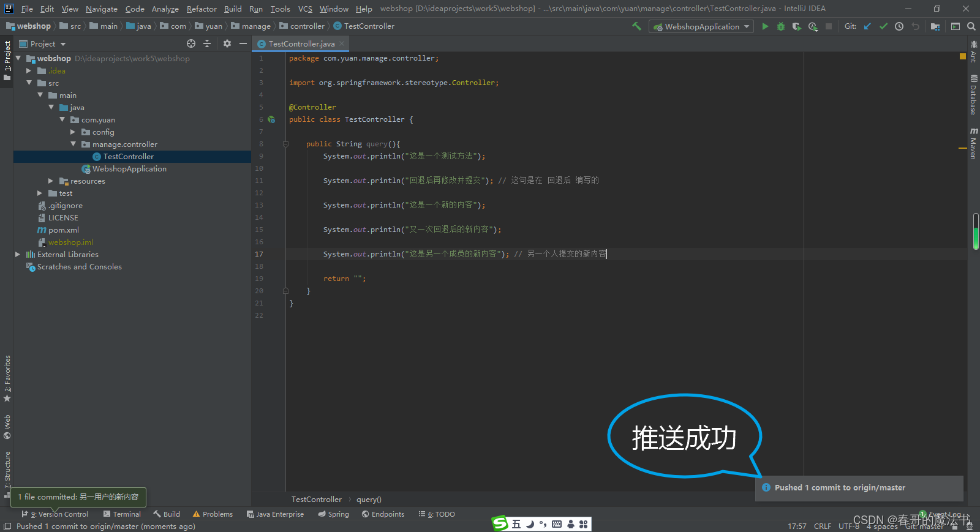Open the Java Enterprise tool window
This screenshot has height=532, width=980.
click(x=275, y=514)
